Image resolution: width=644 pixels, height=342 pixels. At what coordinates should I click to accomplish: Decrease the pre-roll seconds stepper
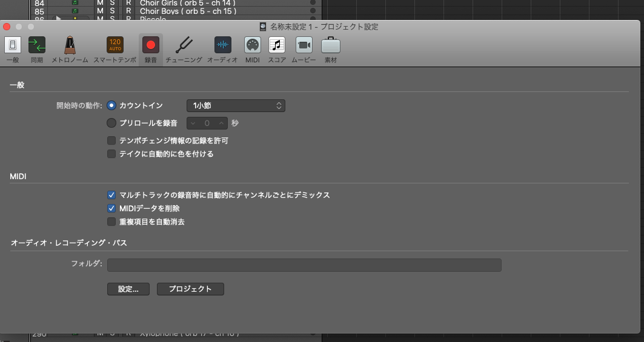point(193,123)
